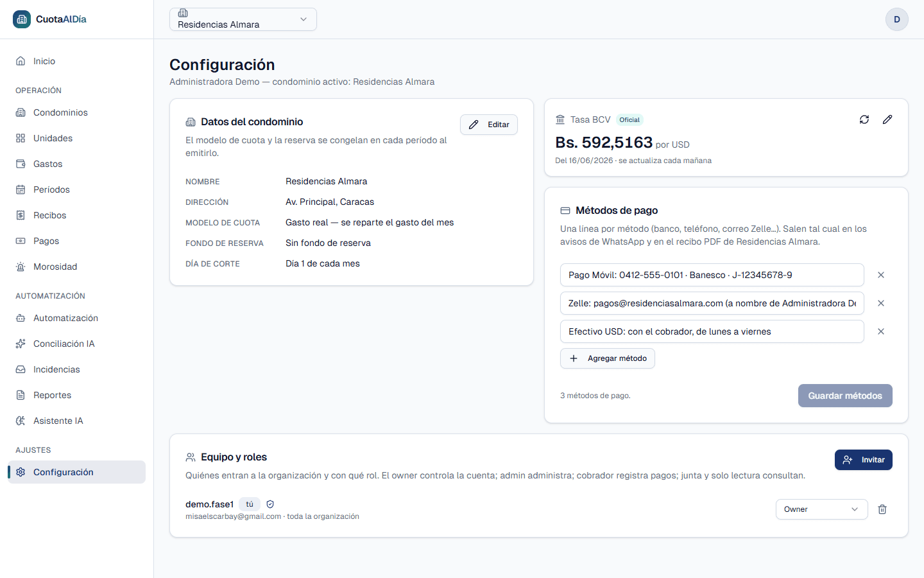Open the Inicio home icon
This screenshot has height=578, width=924.
[x=21, y=61]
